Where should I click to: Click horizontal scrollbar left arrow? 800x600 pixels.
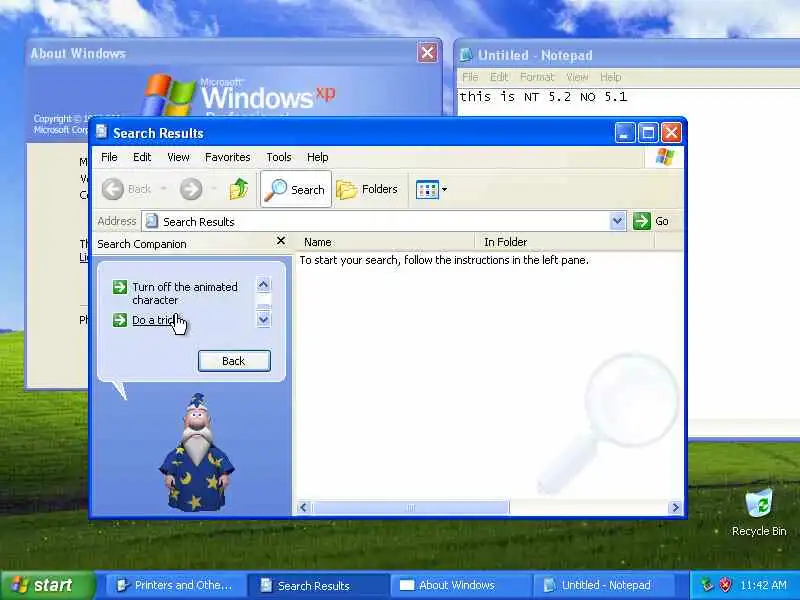tap(304, 507)
